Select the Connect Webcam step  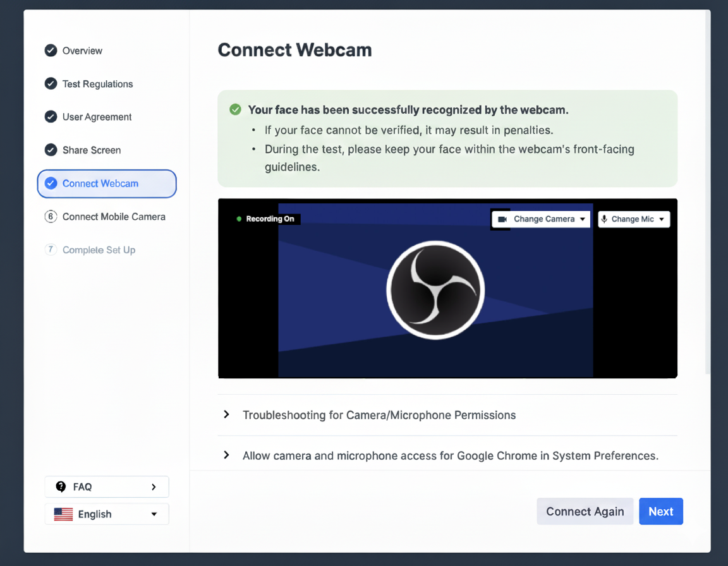tap(107, 184)
